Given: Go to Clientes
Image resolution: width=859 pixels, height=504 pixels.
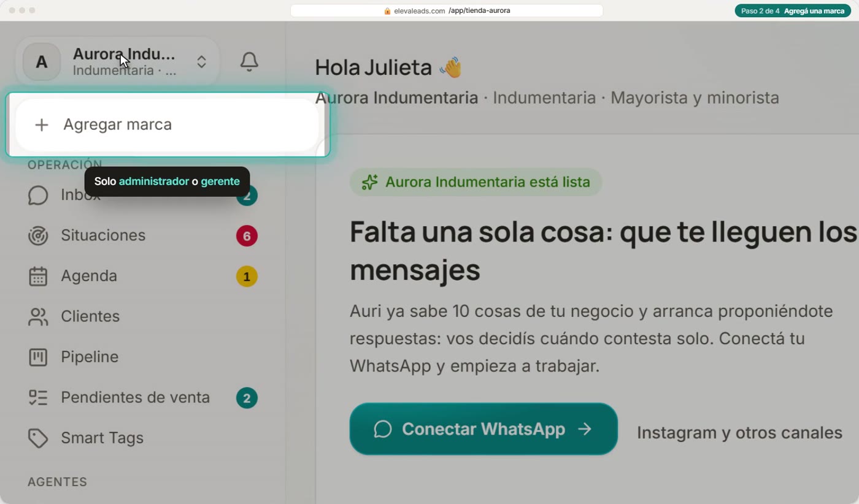Looking at the screenshot, I should pyautogui.click(x=142, y=316).
